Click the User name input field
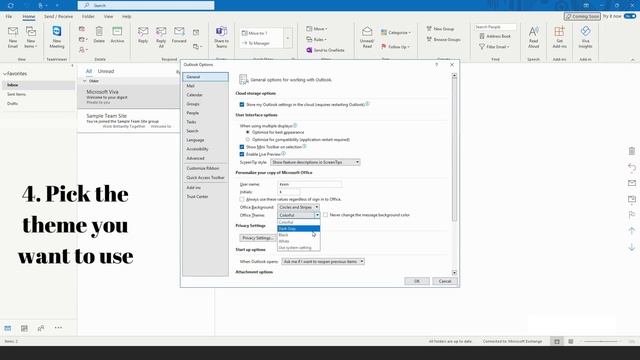This screenshot has width=640, height=360. pyautogui.click(x=309, y=184)
